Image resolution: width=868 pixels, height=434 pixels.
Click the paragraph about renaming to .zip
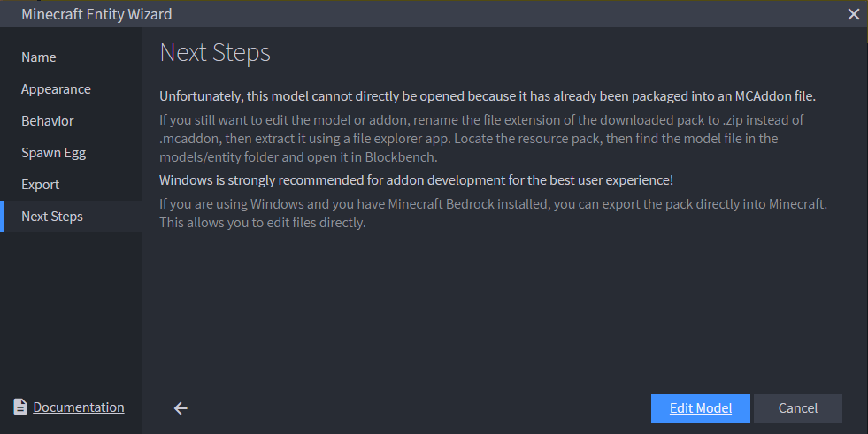[x=481, y=139]
